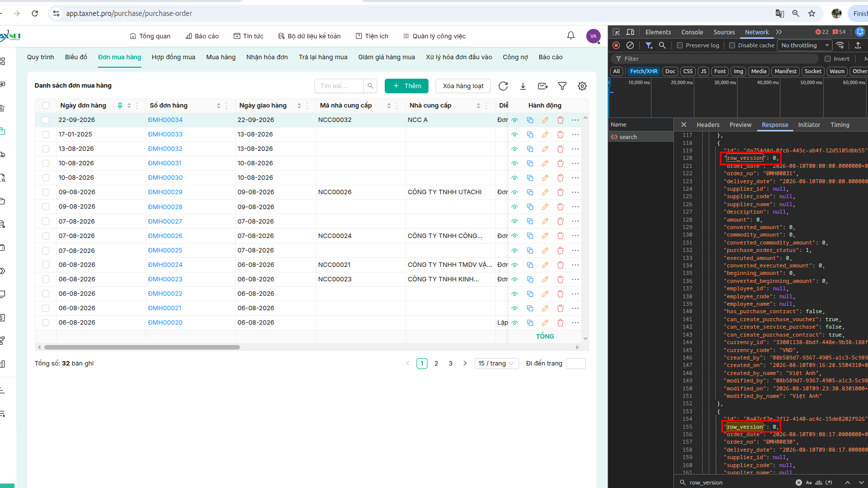Screen dimensions: 868x488
Task: Open order link ĐMH00026
Action: click(165, 236)
